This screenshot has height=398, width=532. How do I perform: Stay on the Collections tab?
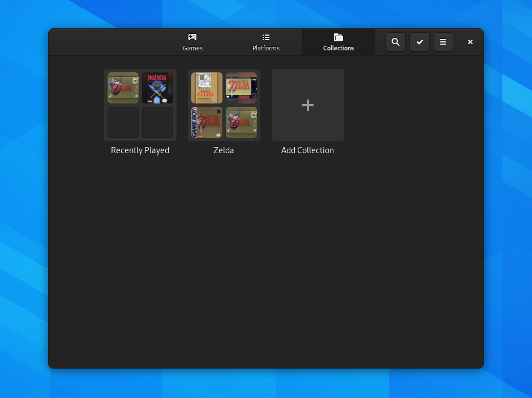point(338,42)
